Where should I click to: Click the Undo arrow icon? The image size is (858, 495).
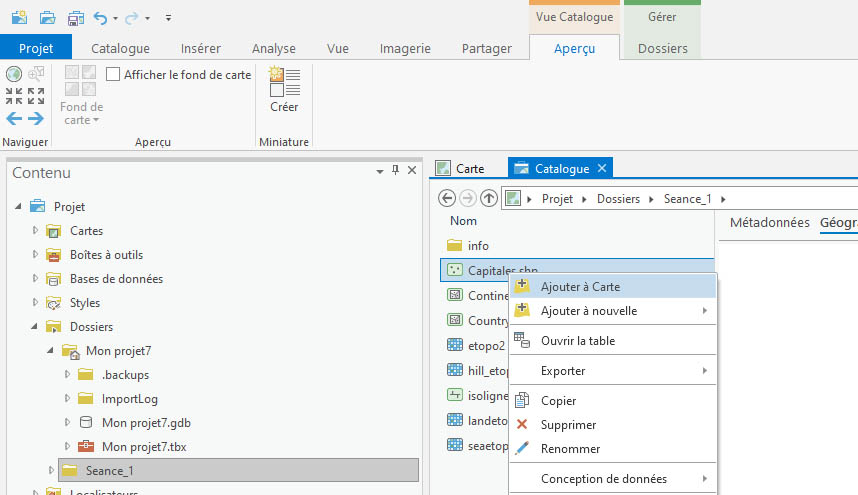(100, 17)
